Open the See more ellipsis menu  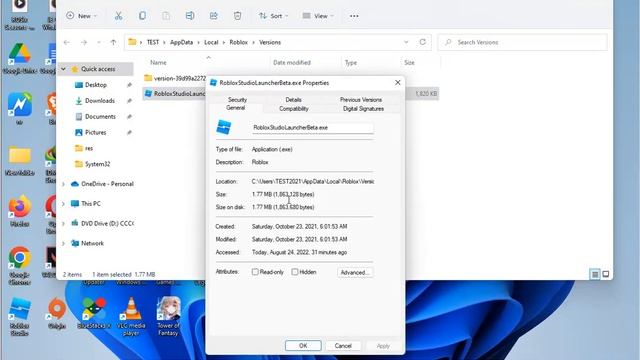click(x=354, y=16)
